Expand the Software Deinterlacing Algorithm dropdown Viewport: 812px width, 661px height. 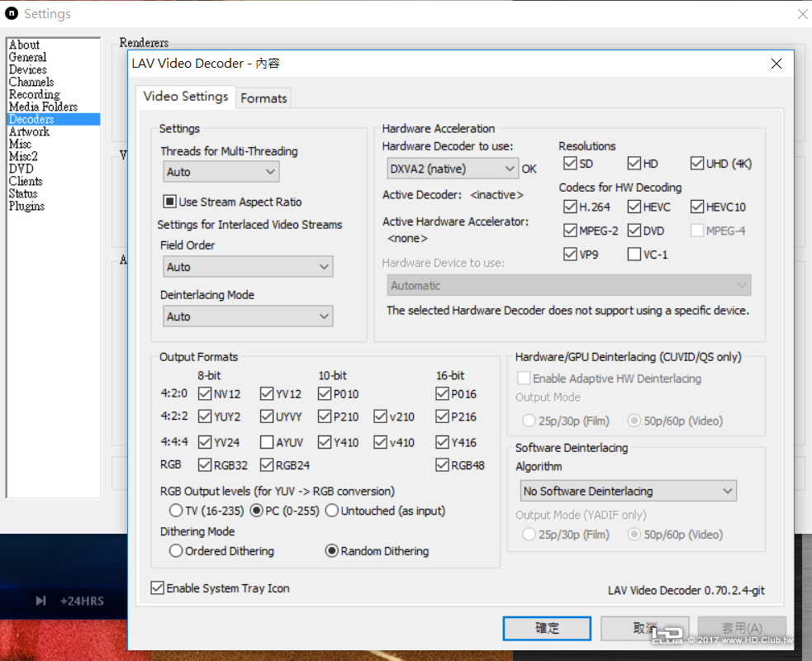(x=628, y=491)
